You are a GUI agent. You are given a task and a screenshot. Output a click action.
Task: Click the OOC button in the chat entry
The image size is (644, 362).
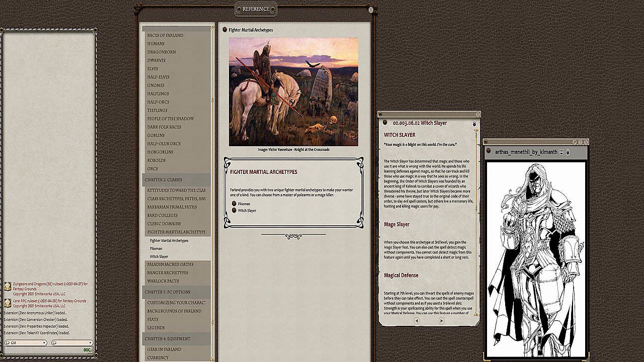click(87, 350)
